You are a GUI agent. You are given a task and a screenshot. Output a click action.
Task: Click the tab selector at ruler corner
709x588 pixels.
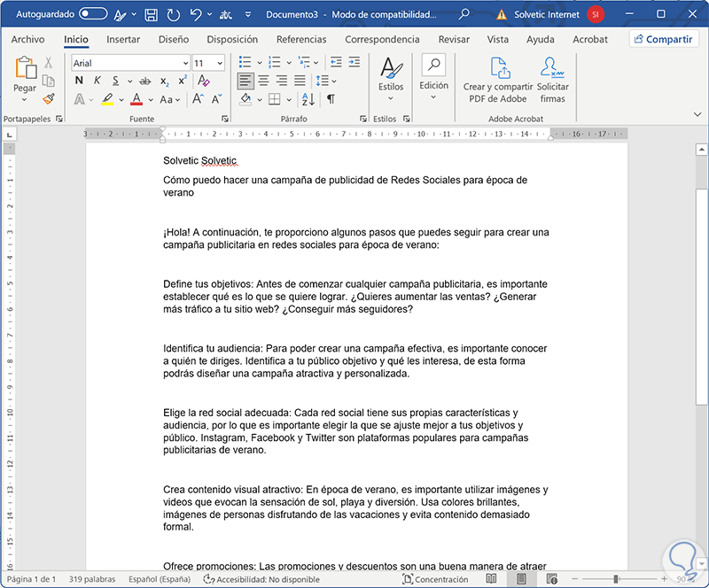tap(9, 135)
